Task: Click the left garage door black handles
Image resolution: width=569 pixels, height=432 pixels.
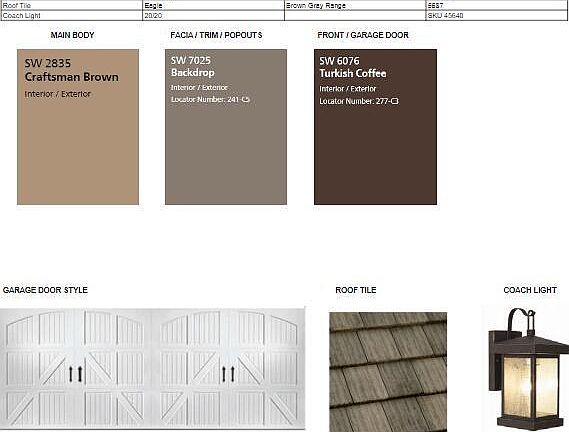Action: point(75,374)
